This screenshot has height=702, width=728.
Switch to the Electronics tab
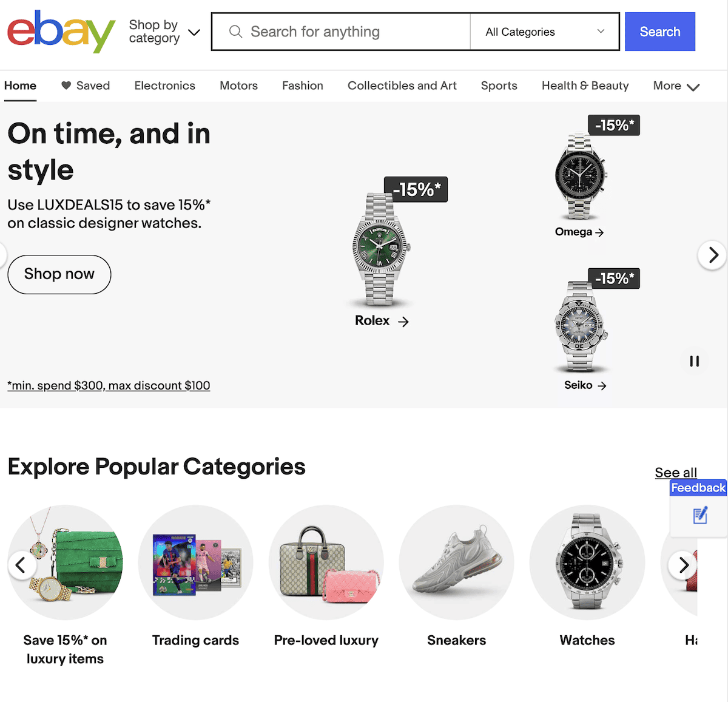click(x=164, y=86)
